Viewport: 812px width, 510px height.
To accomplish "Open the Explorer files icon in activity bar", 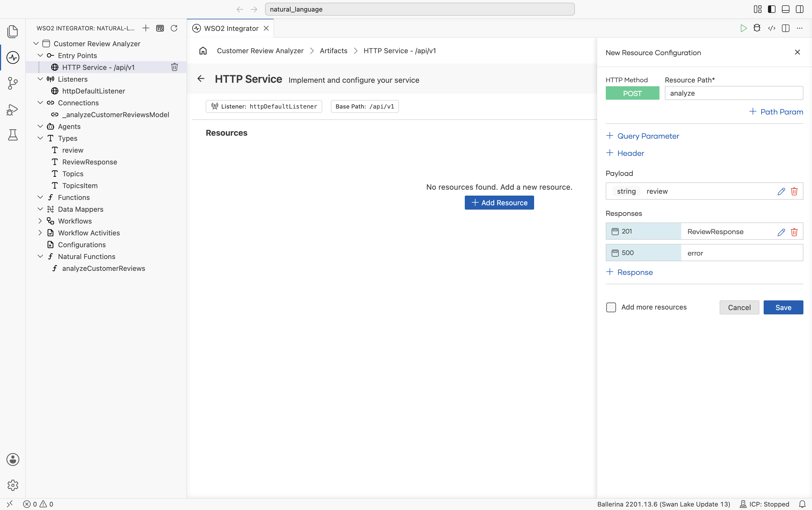I will coord(13,31).
